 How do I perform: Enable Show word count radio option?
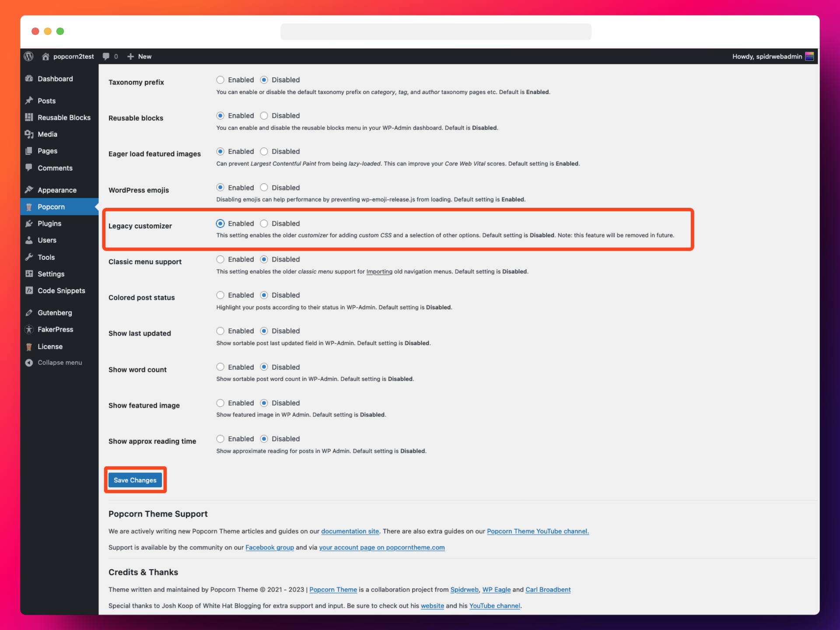point(220,367)
